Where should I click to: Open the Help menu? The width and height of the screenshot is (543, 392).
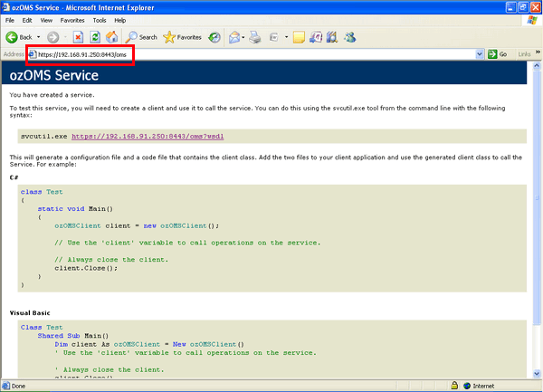point(120,21)
